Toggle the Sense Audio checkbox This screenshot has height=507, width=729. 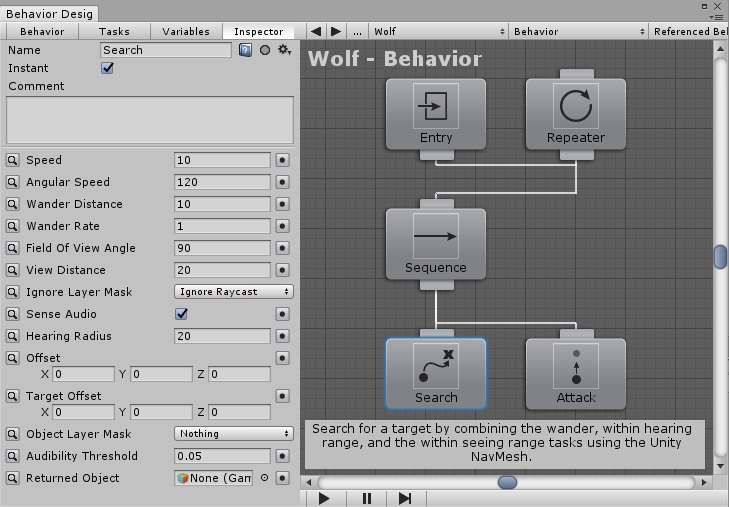pos(181,314)
